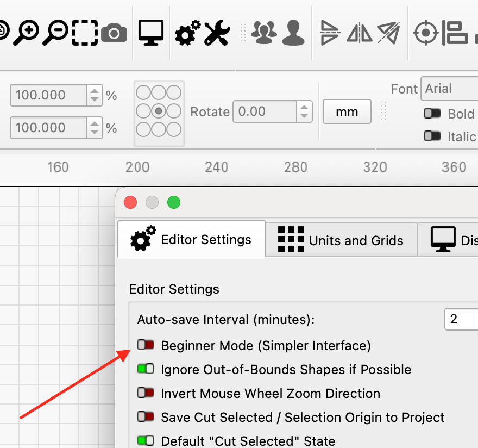
Task: Click the Rotate field stepper arrows
Action: [x=304, y=111]
